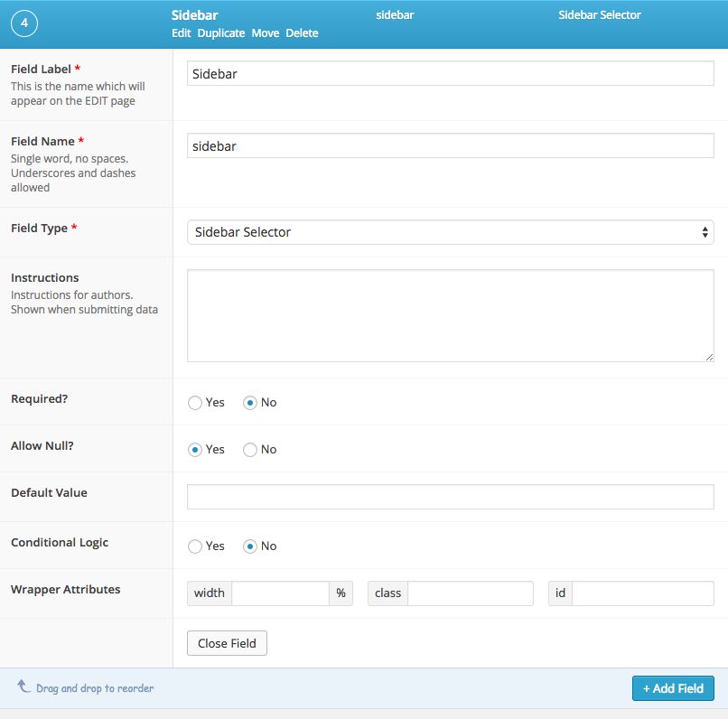Open the Sidebar Selector field type dropdown
Image resolution: width=728 pixels, height=719 pixels.
tap(450, 232)
